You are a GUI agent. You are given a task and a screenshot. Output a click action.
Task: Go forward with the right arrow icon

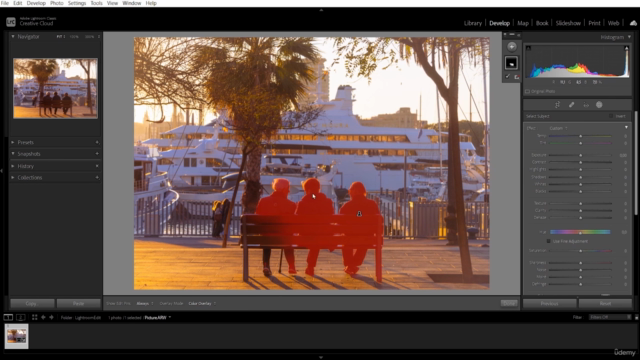tap(51, 317)
